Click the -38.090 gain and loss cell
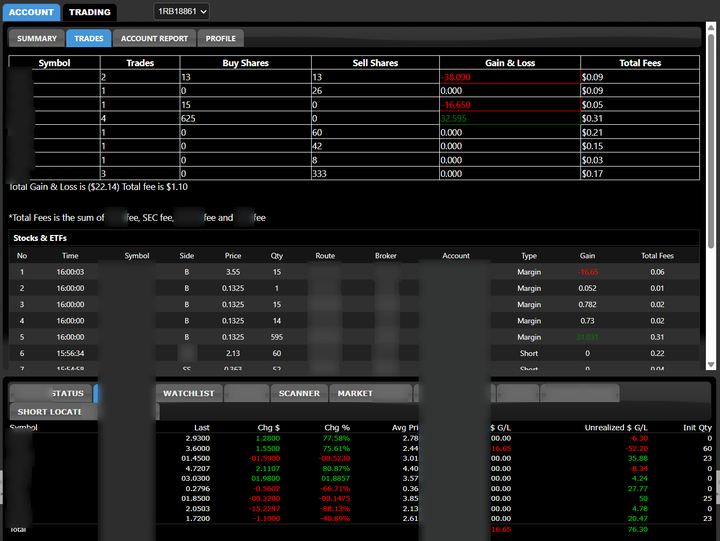This screenshot has width=720, height=541. point(510,77)
